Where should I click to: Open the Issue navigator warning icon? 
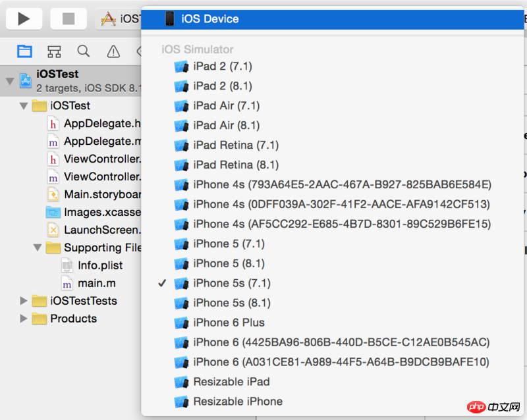pyautogui.click(x=113, y=51)
